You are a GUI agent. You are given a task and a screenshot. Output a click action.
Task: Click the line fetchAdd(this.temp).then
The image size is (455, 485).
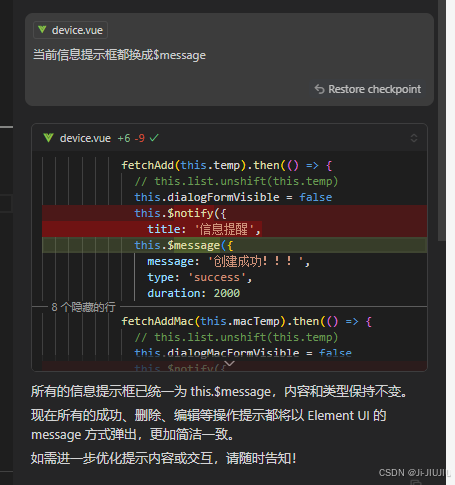click(x=227, y=165)
